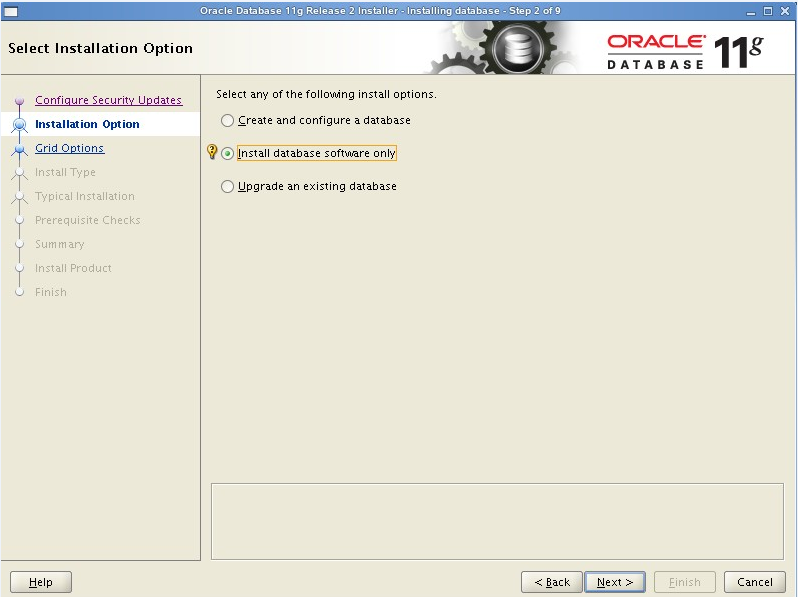Maximize the installer window

pos(768,10)
